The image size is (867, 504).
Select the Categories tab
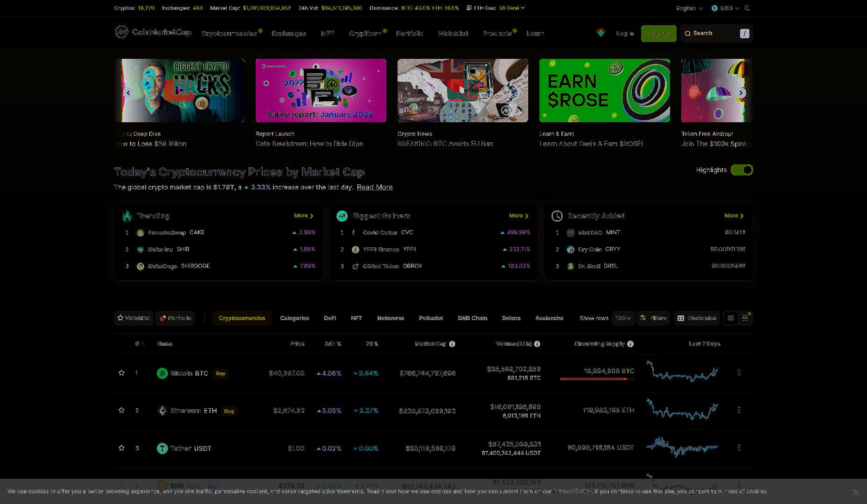click(x=294, y=318)
